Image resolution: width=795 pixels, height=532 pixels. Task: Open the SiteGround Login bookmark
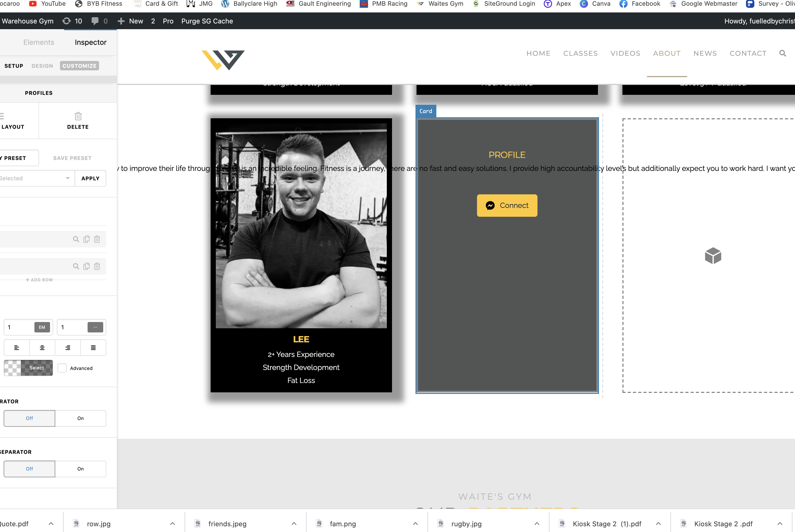504,4
